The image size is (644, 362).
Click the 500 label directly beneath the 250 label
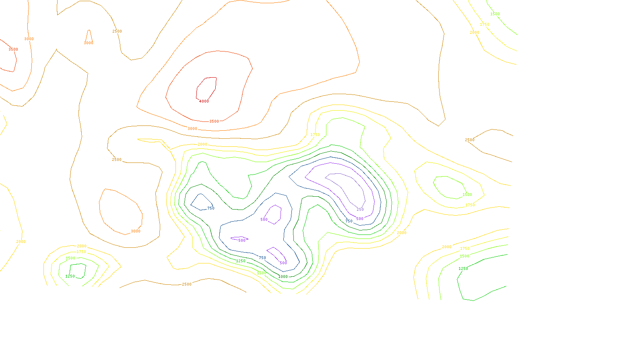360,219
